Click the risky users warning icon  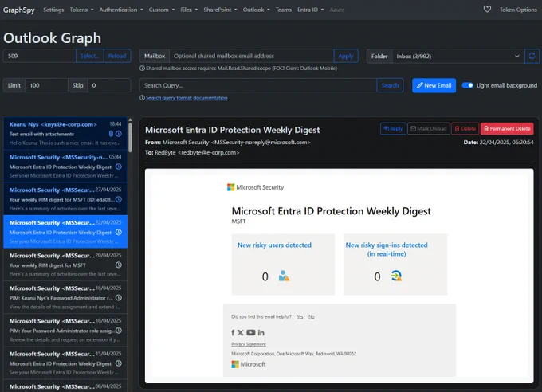click(x=284, y=276)
